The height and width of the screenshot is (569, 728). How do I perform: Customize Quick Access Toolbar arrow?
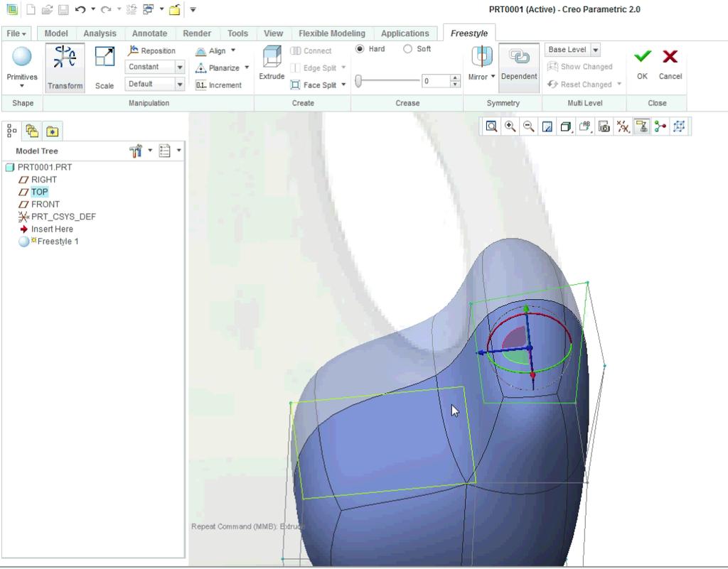(193, 9)
